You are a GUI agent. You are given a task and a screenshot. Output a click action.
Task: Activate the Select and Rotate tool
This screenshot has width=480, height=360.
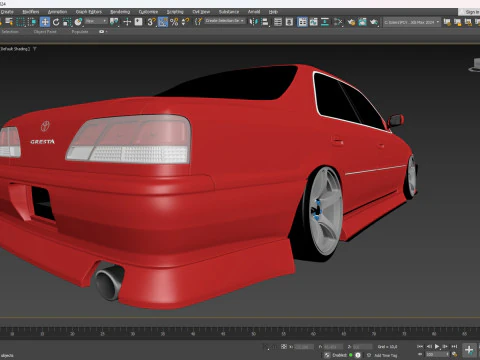56,22
